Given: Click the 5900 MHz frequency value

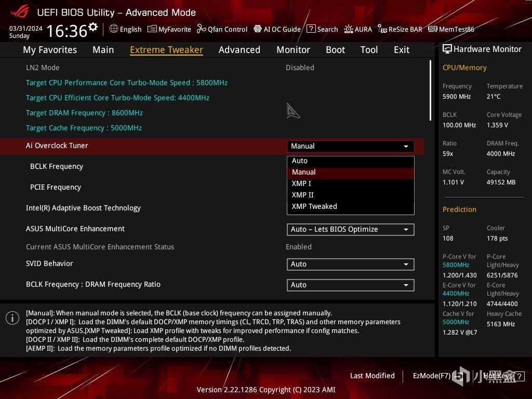Looking at the screenshot, I should pos(457,97).
